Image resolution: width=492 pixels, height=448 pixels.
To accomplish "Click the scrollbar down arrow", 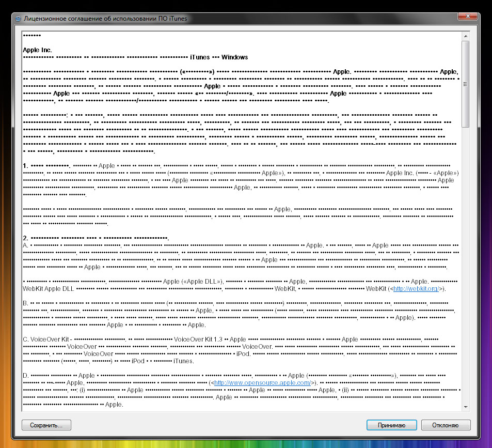I will point(466,407).
